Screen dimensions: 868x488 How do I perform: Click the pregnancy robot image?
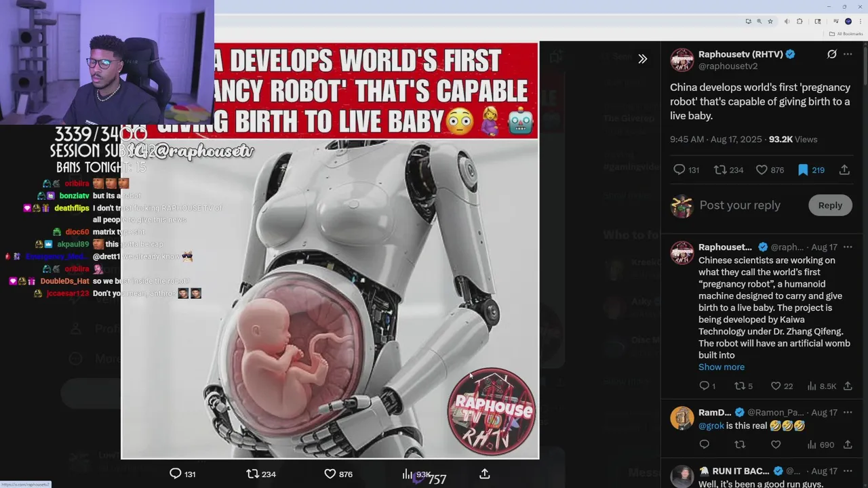tap(330, 251)
